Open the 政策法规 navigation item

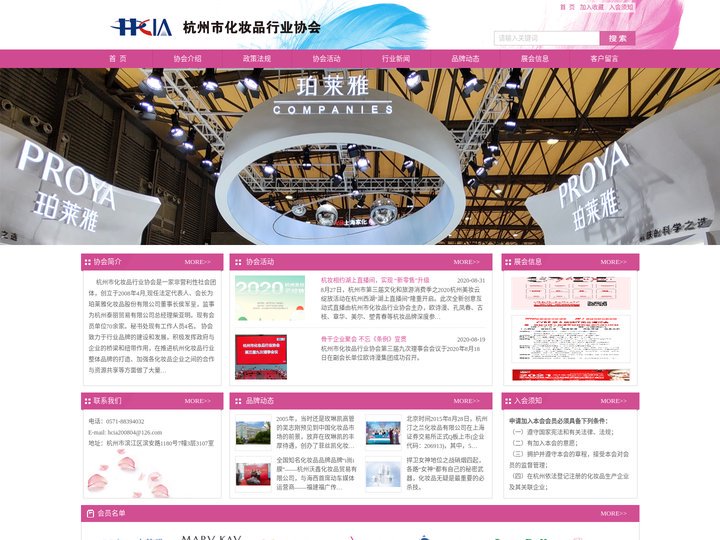tap(257, 59)
